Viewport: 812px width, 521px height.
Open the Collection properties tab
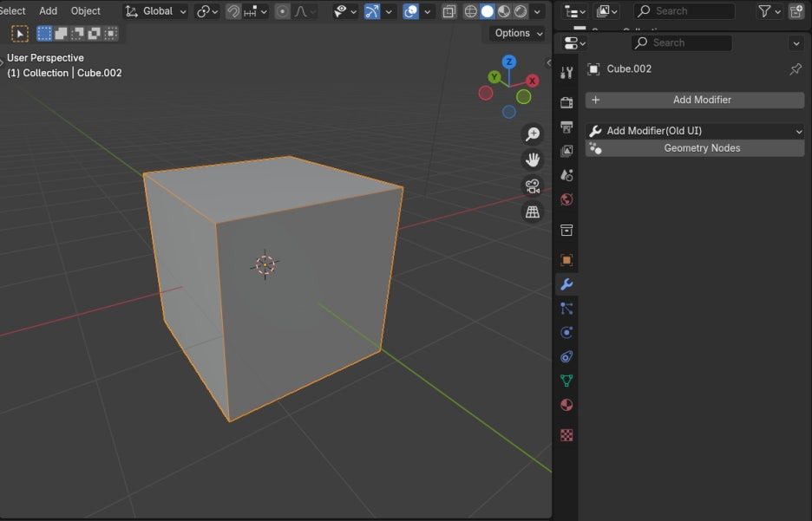(x=566, y=231)
